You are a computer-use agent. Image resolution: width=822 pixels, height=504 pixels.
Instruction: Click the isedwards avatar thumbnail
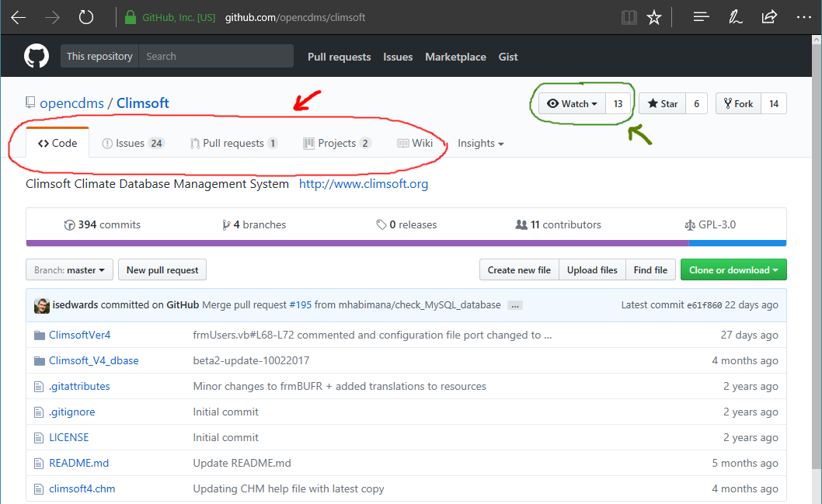(42, 305)
